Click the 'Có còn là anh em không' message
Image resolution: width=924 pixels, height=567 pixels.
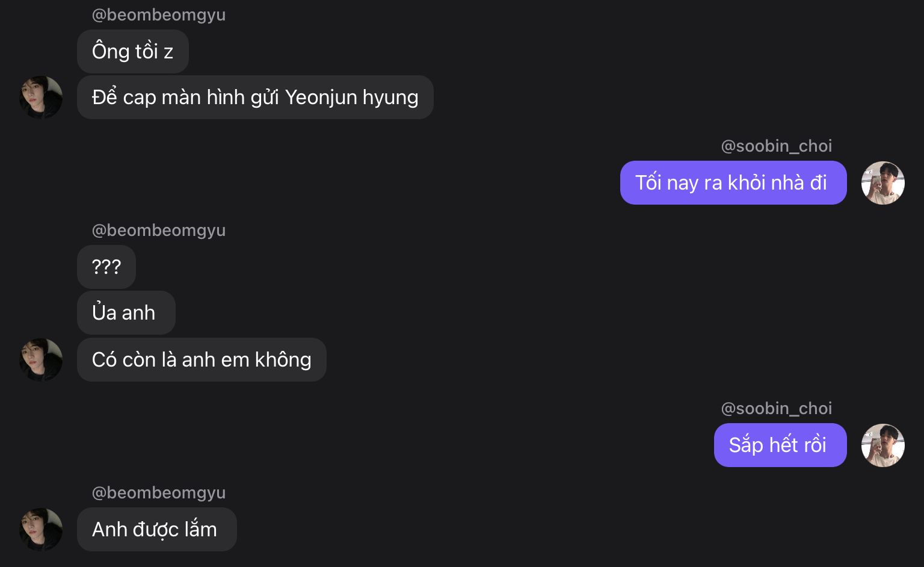[x=202, y=360]
